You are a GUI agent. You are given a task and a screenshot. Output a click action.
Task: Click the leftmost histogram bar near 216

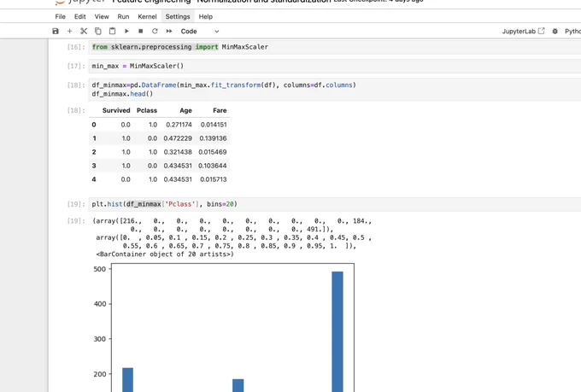coord(128,380)
